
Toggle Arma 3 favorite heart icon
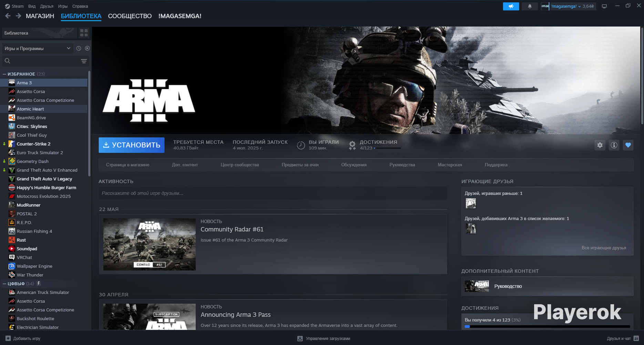pyautogui.click(x=628, y=145)
